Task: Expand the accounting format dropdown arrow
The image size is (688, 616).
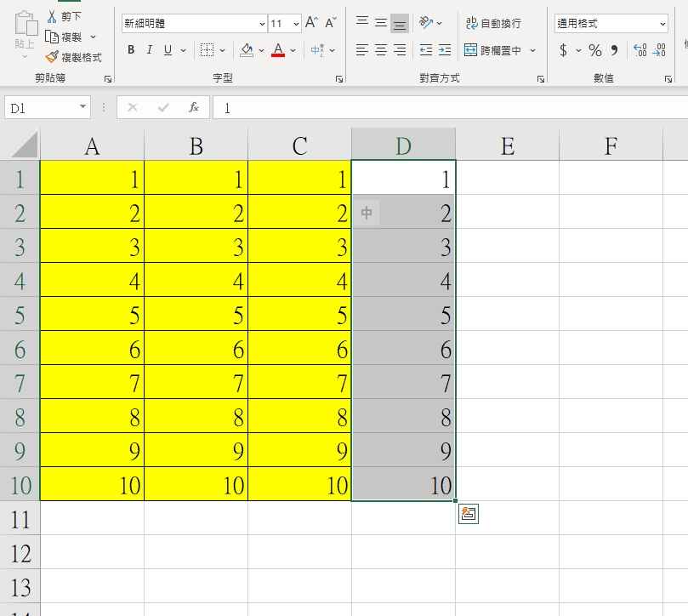Action: tap(579, 50)
